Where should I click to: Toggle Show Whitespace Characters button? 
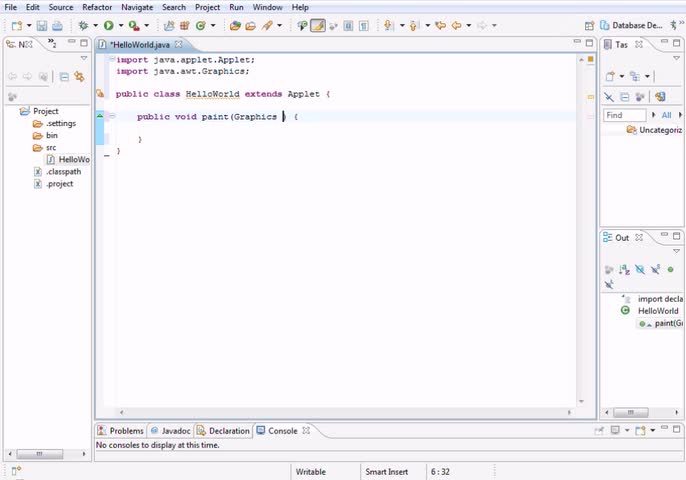tap(364, 26)
